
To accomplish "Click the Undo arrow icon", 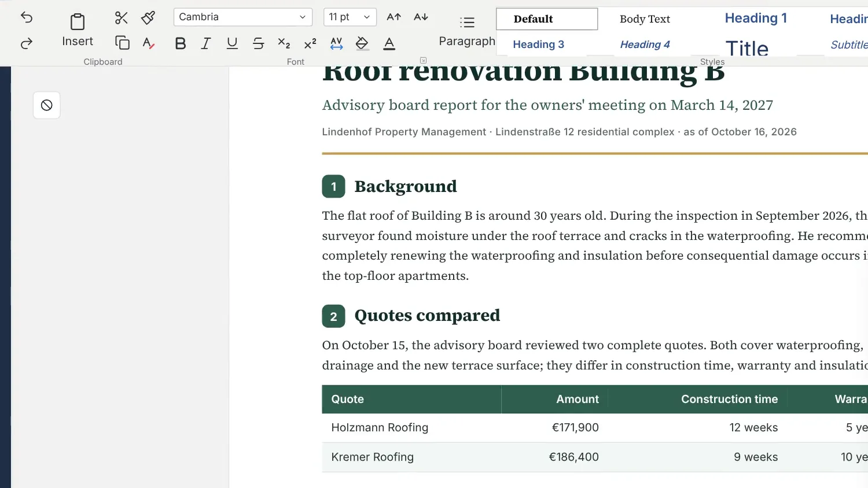I will pos(27,17).
